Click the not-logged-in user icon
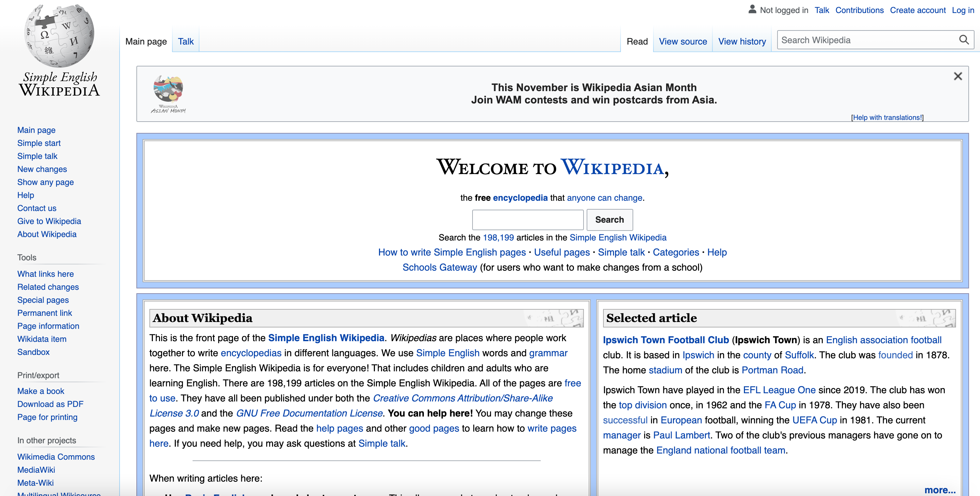 [752, 10]
